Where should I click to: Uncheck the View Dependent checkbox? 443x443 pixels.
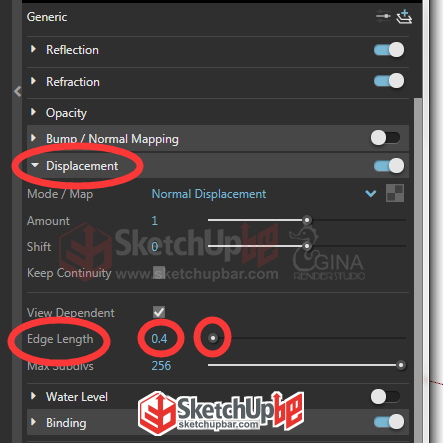pyautogui.click(x=159, y=312)
